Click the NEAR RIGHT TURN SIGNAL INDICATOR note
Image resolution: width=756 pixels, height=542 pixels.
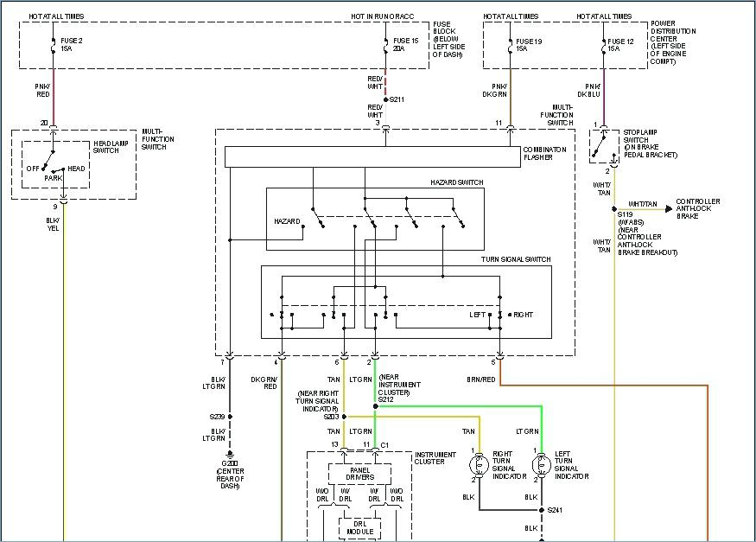[317, 401]
